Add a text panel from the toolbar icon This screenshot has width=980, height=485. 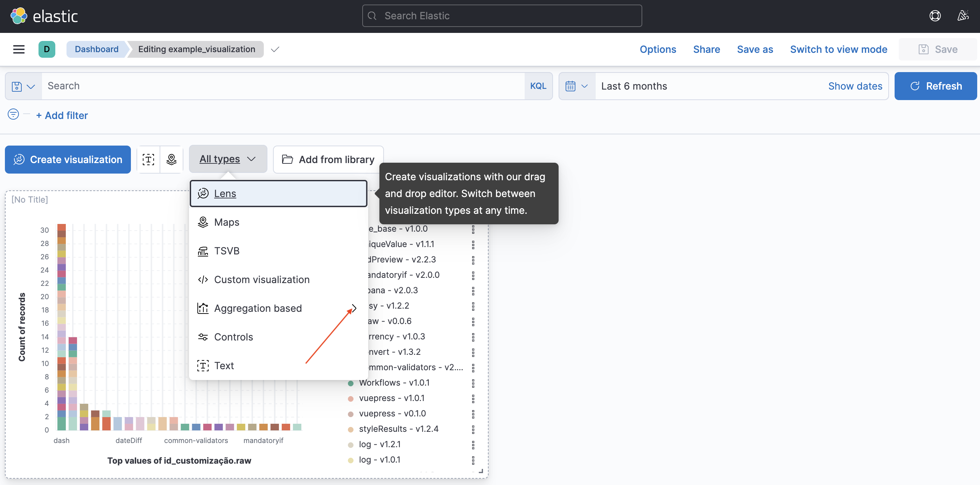[x=148, y=159]
